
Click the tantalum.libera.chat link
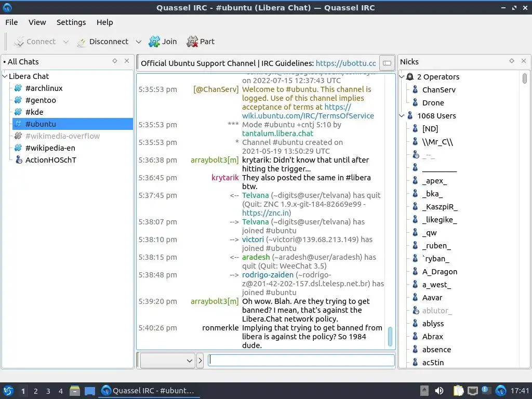point(277,134)
